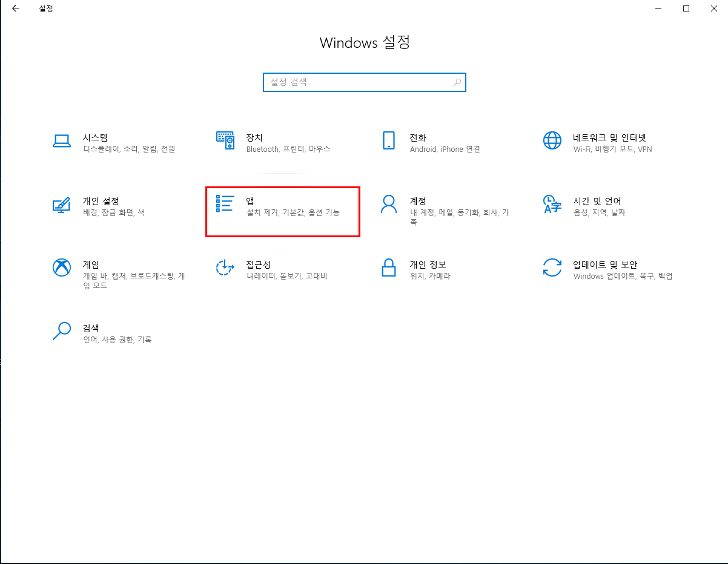728x564 pixels.
Task: Open the 접근성 dotted clock icon
Action: [225, 267]
